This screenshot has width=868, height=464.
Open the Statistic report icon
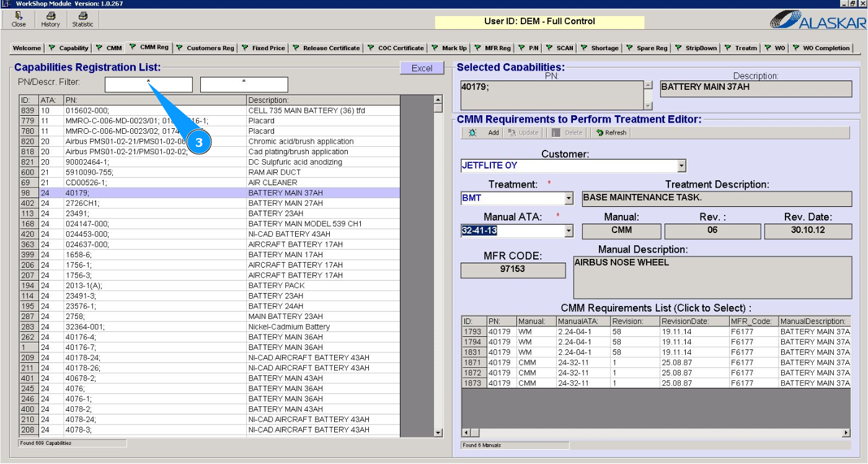(x=82, y=15)
